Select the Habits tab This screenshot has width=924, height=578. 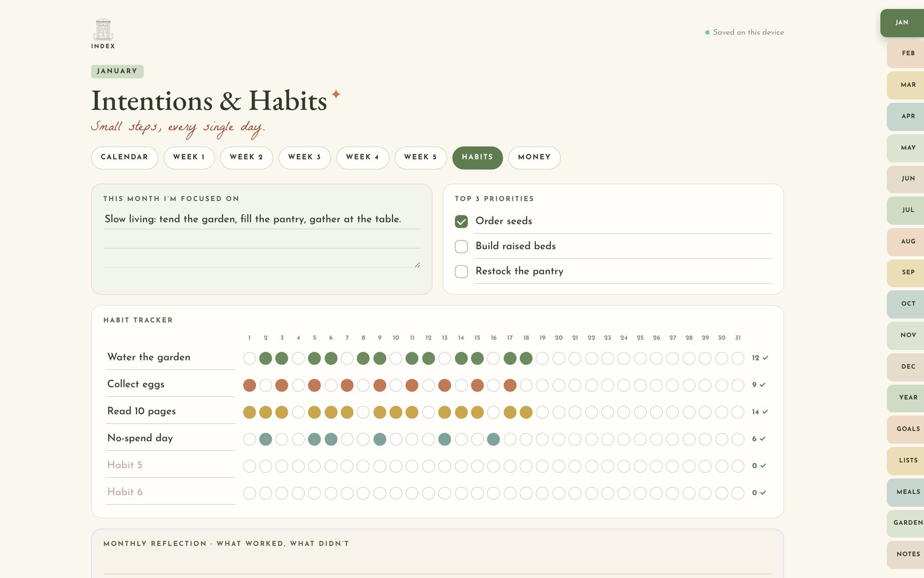tap(478, 157)
